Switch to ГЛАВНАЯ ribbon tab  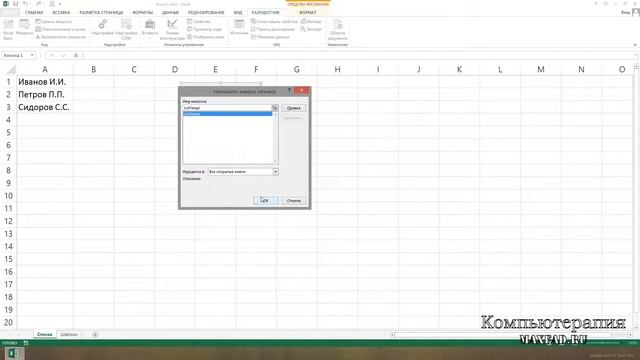point(34,13)
